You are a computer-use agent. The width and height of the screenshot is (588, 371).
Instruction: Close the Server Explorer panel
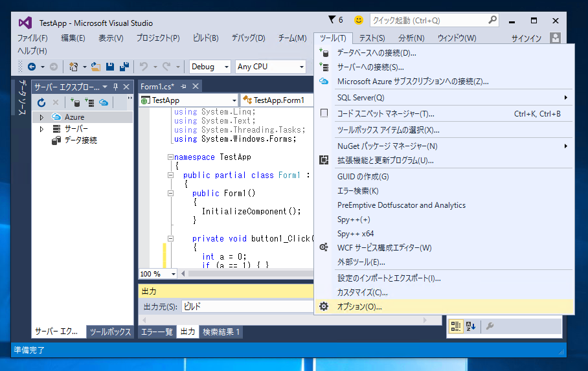[126, 87]
